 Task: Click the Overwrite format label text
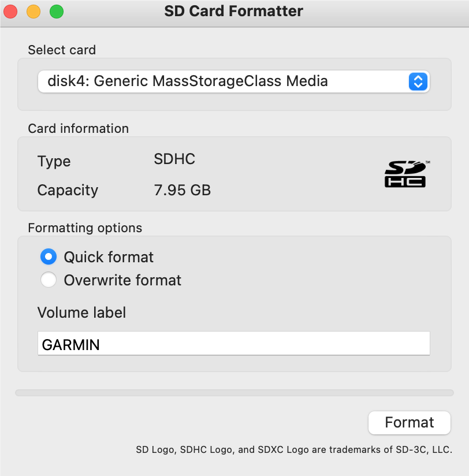pos(122,280)
